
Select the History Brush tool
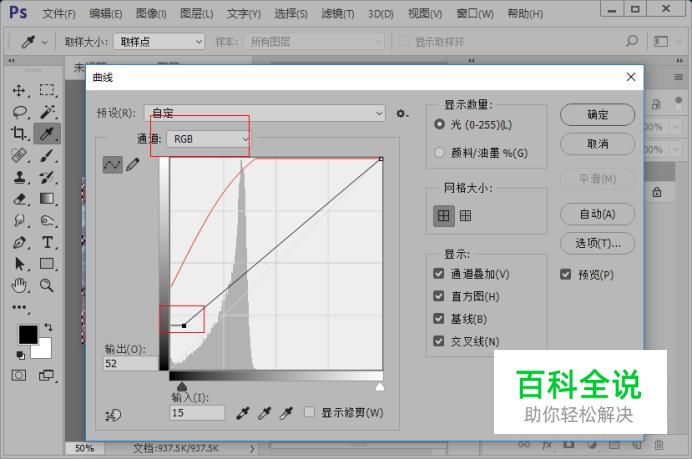pyautogui.click(x=47, y=177)
